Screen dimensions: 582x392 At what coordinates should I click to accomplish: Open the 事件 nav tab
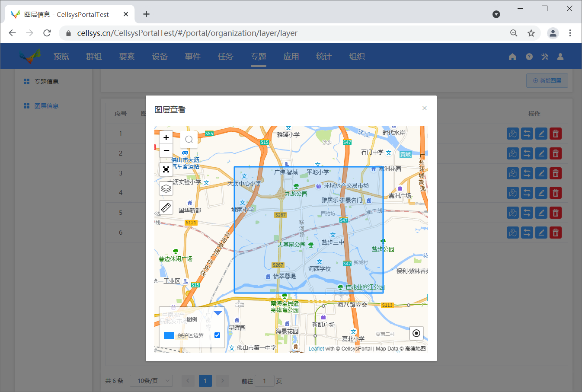tap(192, 56)
